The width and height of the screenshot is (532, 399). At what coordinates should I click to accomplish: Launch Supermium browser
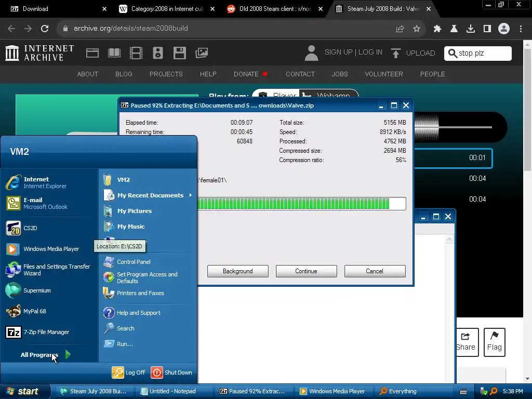(28, 290)
